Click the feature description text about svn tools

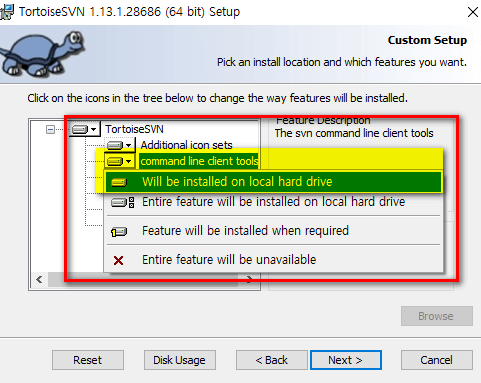[x=354, y=133]
